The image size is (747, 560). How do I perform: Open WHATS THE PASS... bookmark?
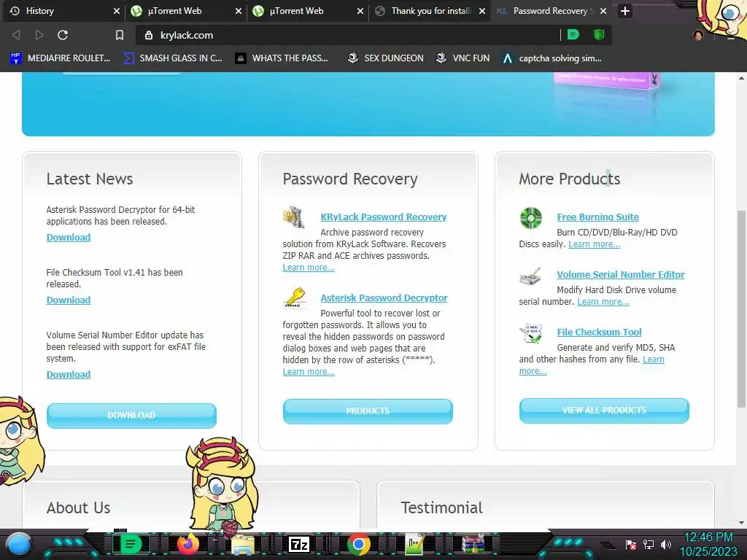click(282, 58)
